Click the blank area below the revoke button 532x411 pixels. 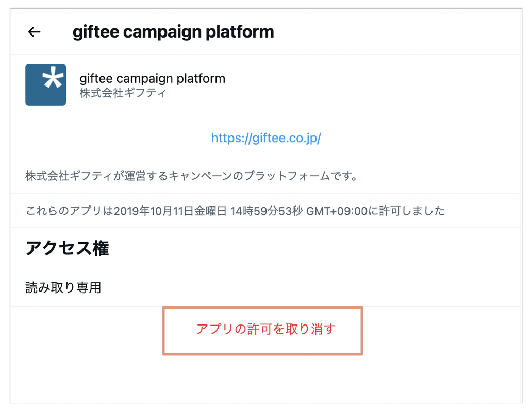263,380
